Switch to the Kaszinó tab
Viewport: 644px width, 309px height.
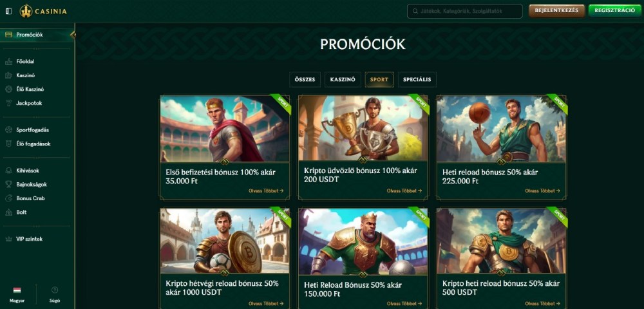click(343, 80)
